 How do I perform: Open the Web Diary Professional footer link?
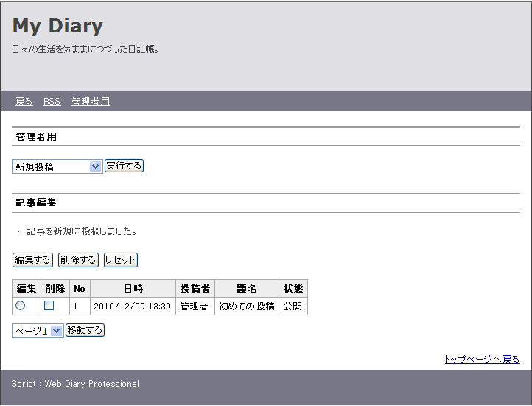coord(91,384)
